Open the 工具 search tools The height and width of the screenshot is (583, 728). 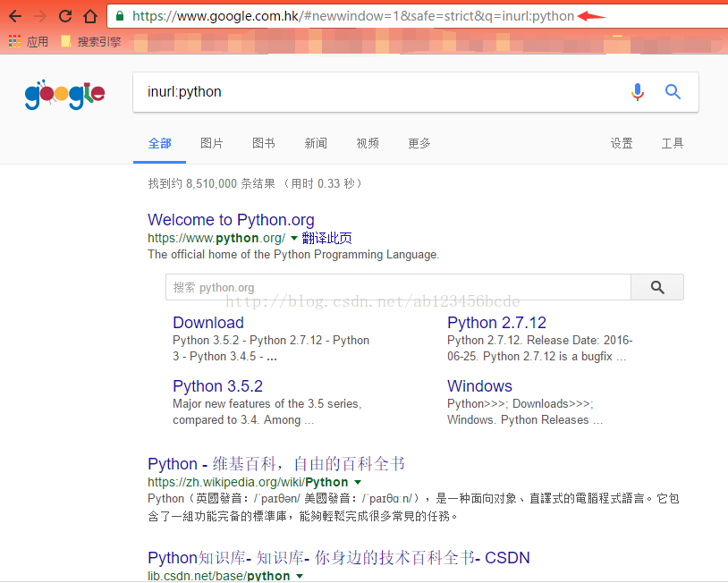pyautogui.click(x=673, y=143)
